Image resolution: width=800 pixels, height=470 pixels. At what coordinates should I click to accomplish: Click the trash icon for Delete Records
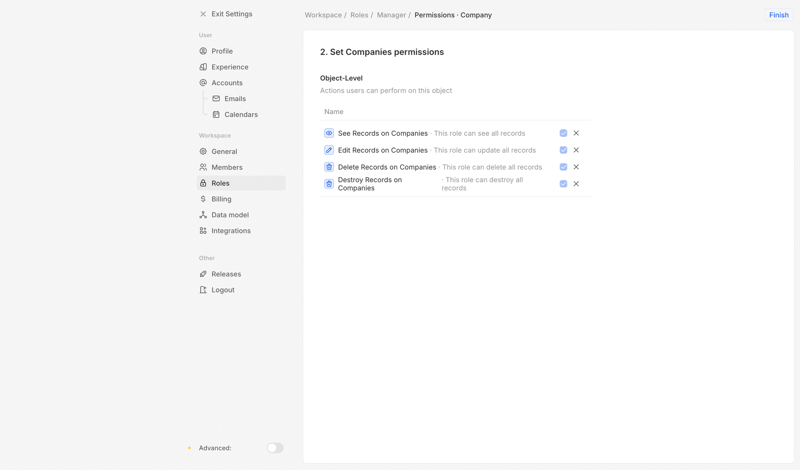click(329, 167)
